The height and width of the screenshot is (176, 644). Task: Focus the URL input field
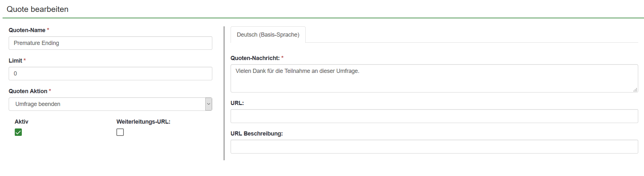pyautogui.click(x=434, y=116)
